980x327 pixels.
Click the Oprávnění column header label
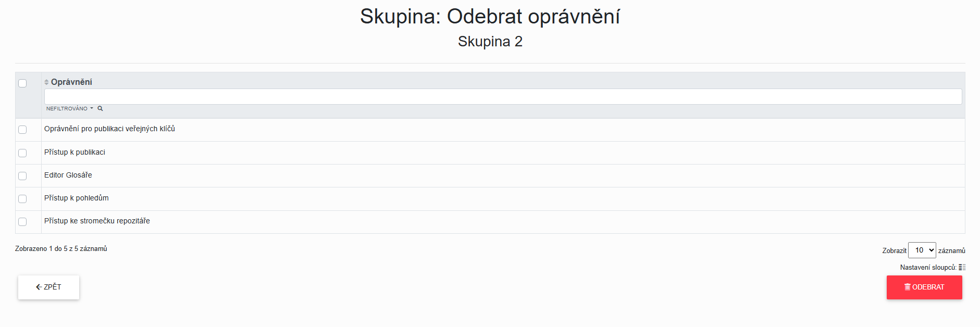[71, 82]
